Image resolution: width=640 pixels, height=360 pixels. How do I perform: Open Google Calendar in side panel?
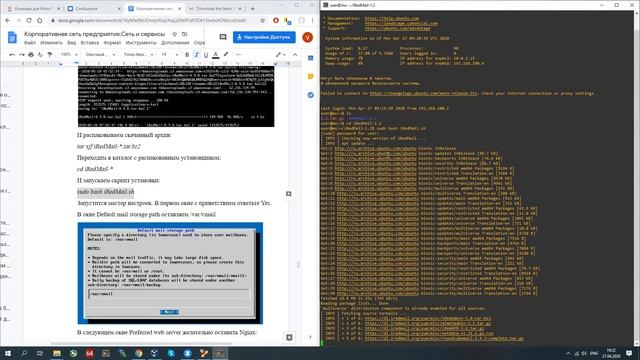click(311, 58)
